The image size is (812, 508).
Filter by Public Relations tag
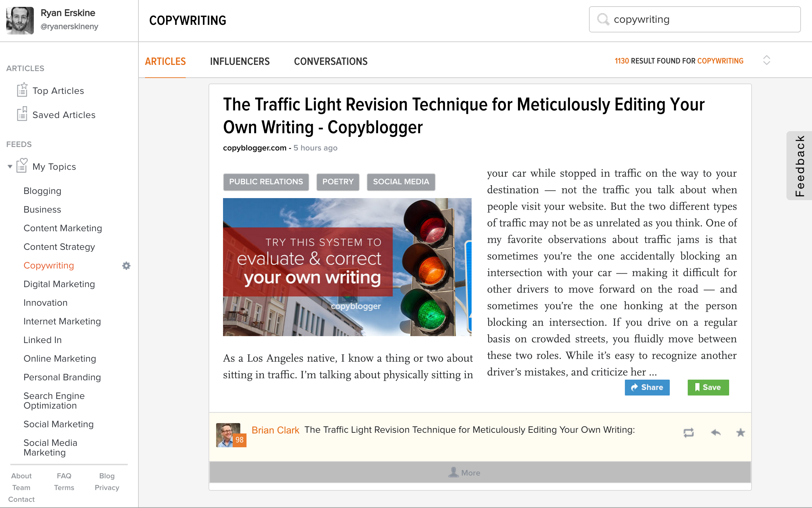click(266, 182)
